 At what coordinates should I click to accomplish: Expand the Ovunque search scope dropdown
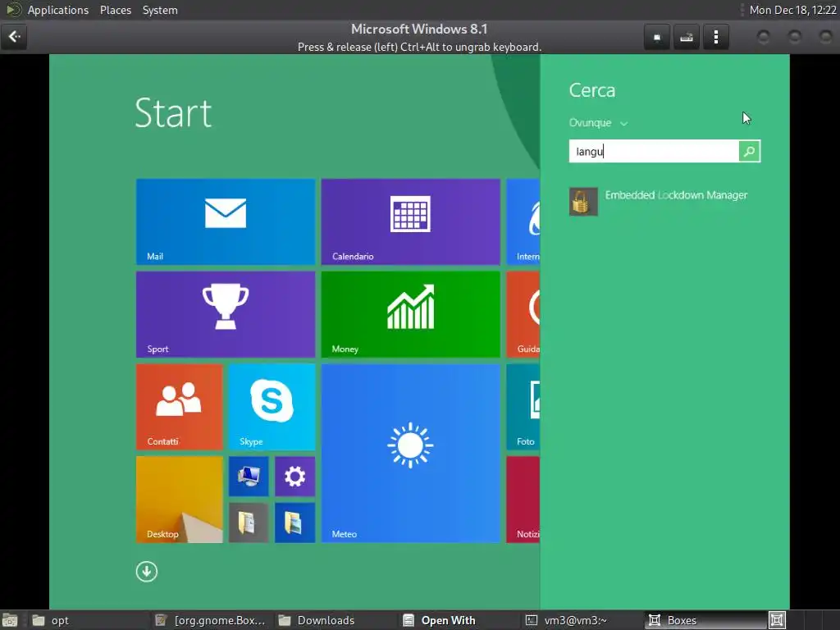point(598,123)
